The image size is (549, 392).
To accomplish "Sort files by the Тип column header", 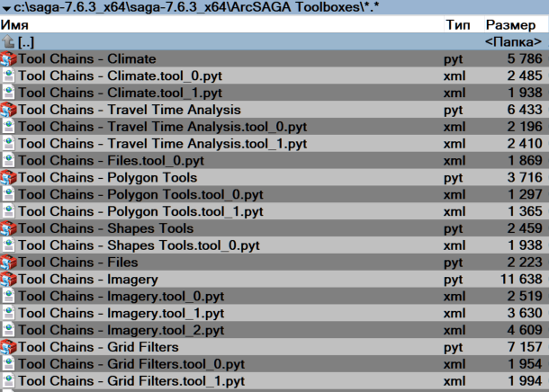I will [457, 25].
